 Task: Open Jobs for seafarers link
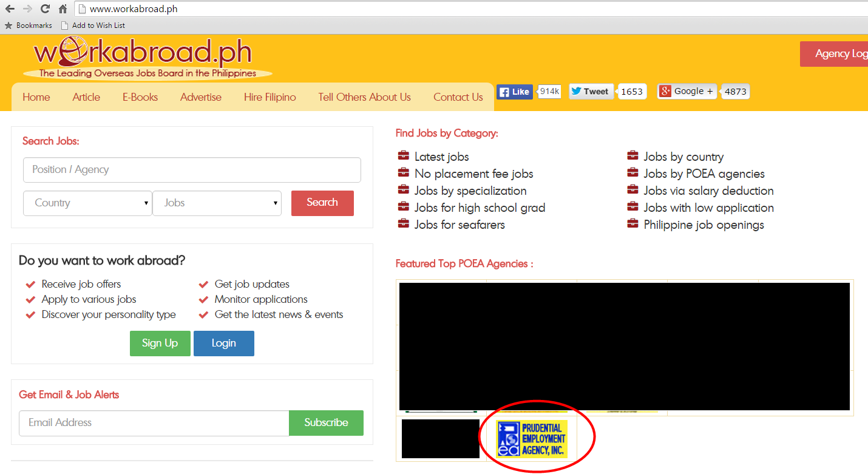459,225
